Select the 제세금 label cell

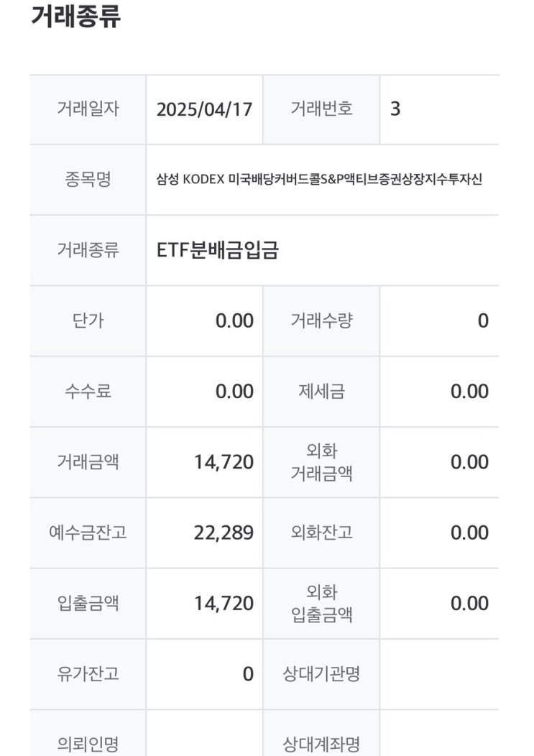click(321, 391)
